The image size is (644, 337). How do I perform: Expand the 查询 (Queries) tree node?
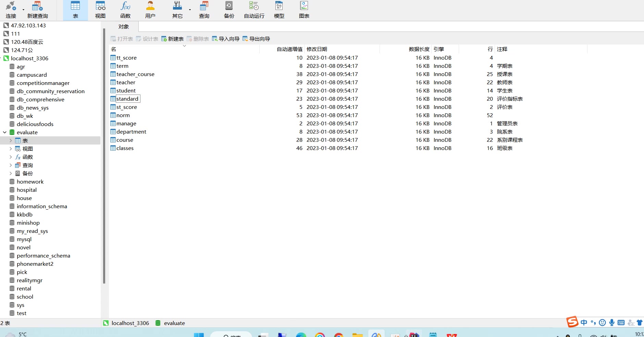11,165
